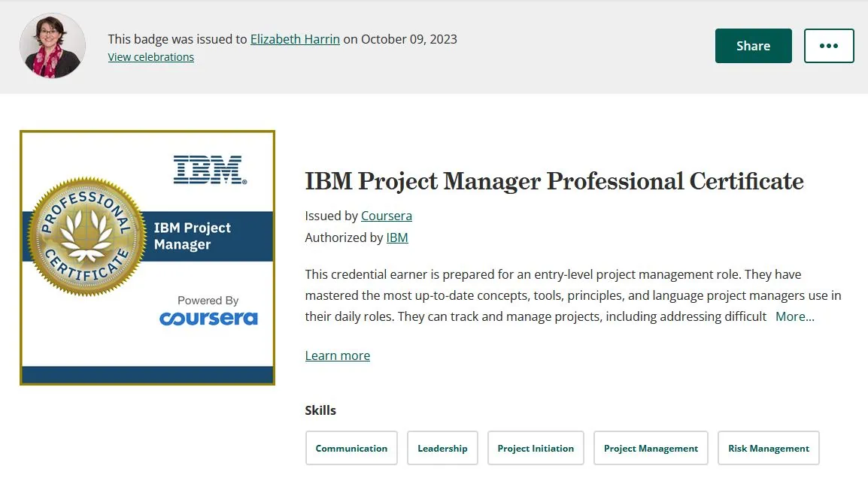Open the View celebrations link
Screen dimensions: 868x493
click(150, 57)
